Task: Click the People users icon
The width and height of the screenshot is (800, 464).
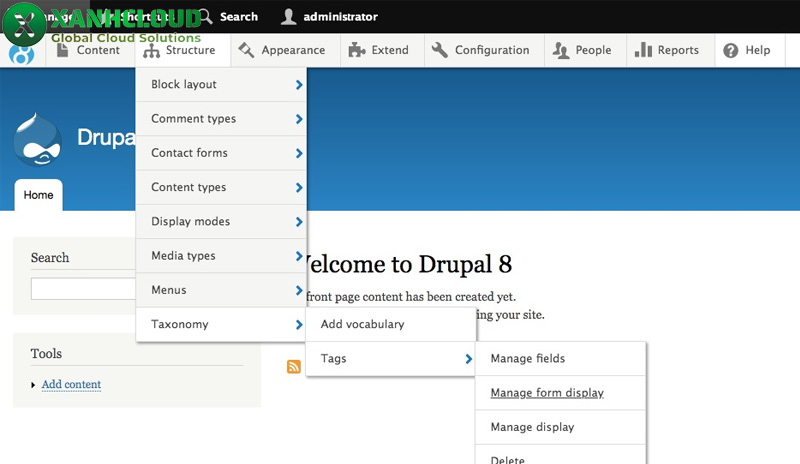Action: click(x=561, y=51)
